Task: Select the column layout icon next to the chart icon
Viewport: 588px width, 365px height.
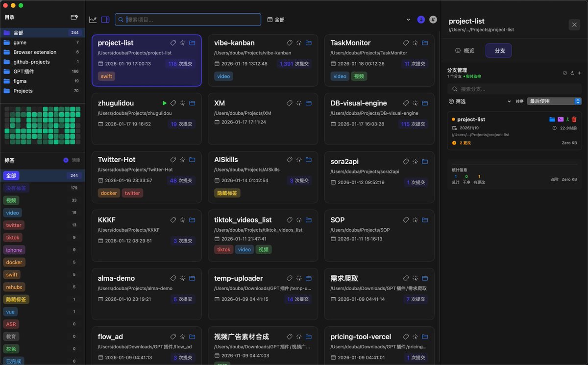Action: [105, 19]
